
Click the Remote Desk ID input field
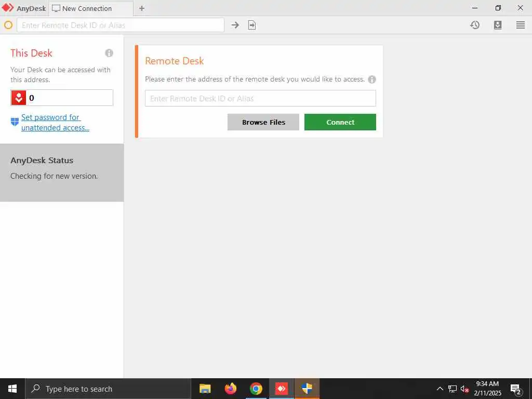coord(260,98)
